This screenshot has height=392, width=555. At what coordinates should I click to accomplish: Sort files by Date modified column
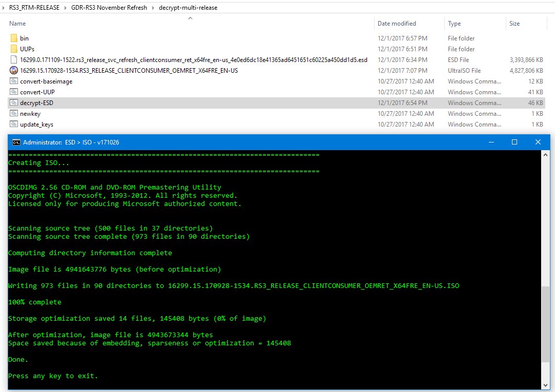click(x=397, y=24)
